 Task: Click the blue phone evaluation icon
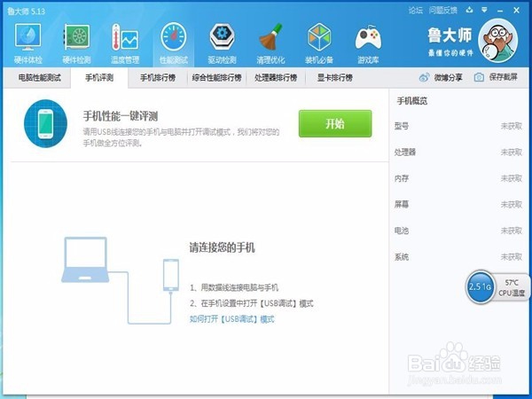(x=45, y=123)
